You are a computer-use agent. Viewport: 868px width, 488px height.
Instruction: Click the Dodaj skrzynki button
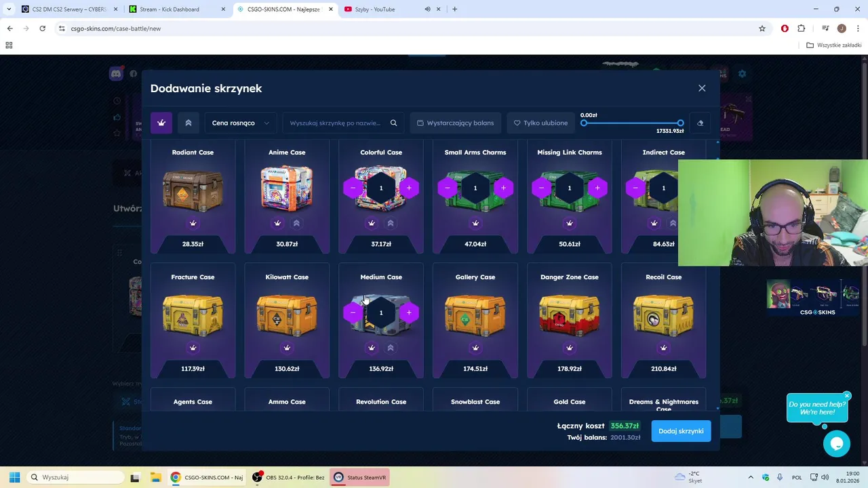tap(681, 431)
